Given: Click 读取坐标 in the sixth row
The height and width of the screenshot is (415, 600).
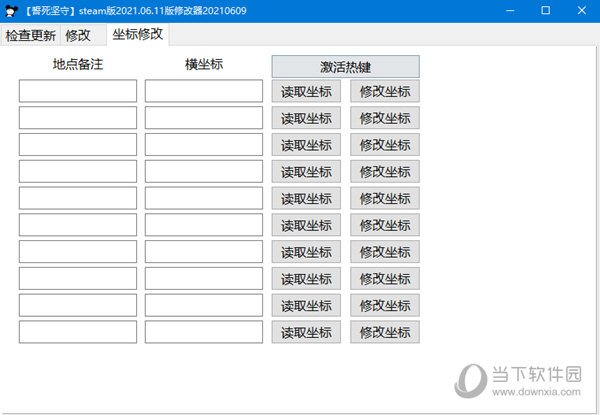Looking at the screenshot, I should [306, 225].
